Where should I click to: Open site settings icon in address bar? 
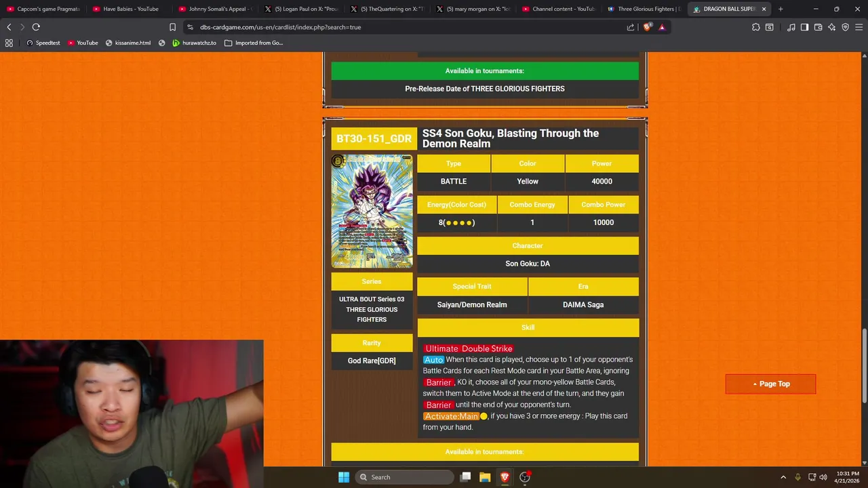pos(191,27)
